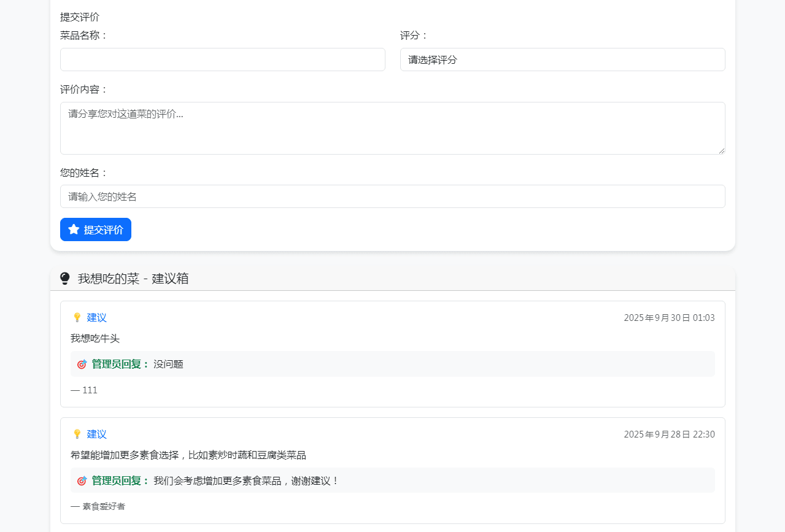Click into the 评价内容 text area

(392, 128)
